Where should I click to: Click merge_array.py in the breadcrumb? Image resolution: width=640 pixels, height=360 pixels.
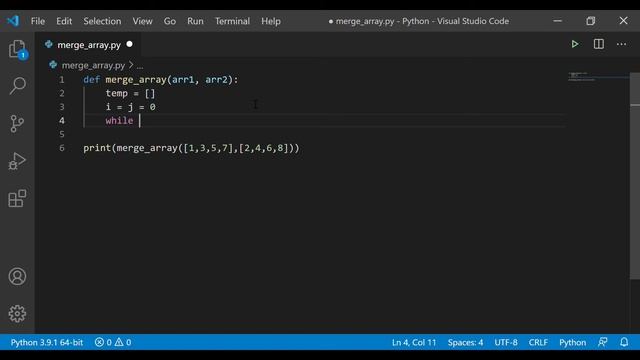93,65
